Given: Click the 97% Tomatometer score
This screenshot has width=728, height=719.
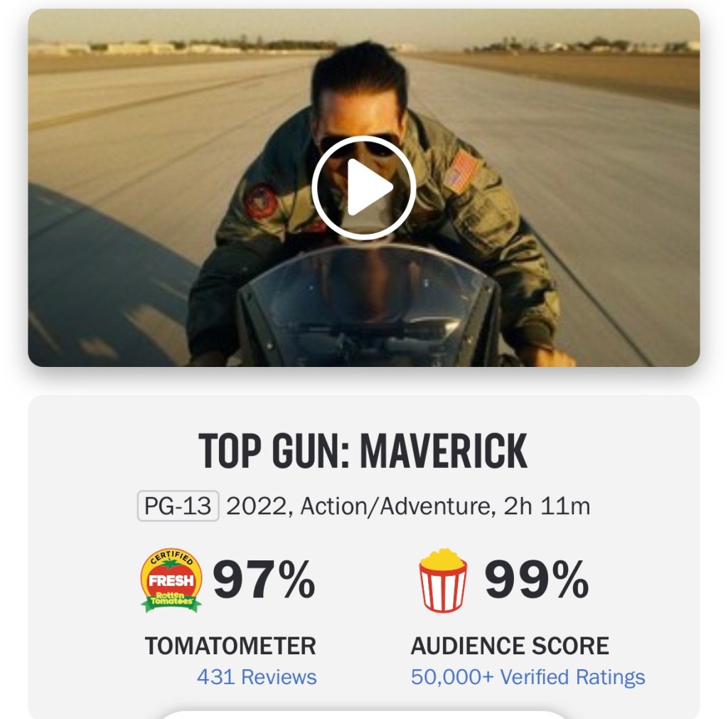Looking at the screenshot, I should tap(264, 579).
